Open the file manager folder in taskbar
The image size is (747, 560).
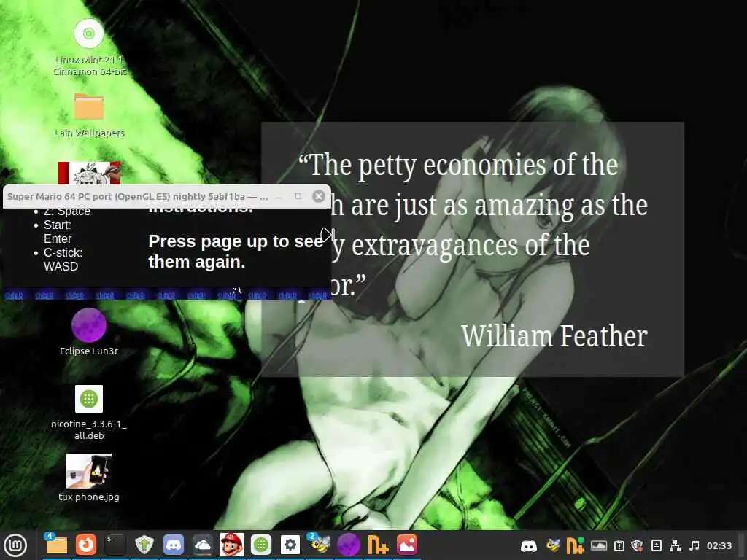[56, 545]
